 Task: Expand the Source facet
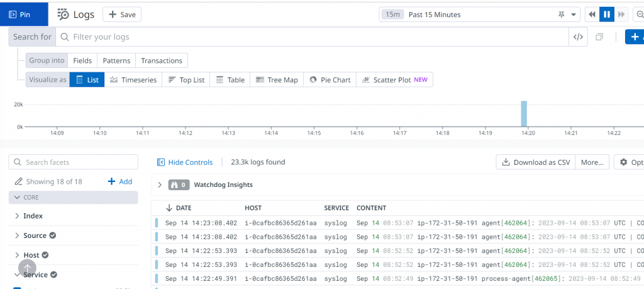tap(16, 235)
